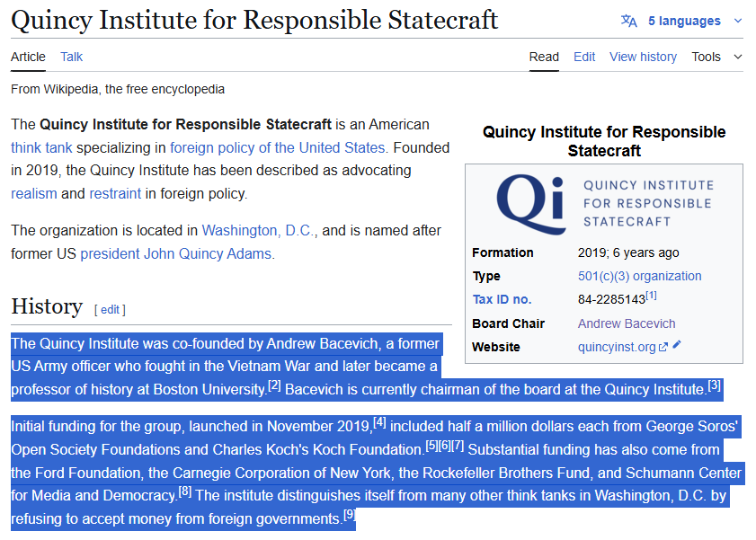The width and height of the screenshot is (756, 540).
Task: Open the 5 languages dropdown
Action: [684, 21]
